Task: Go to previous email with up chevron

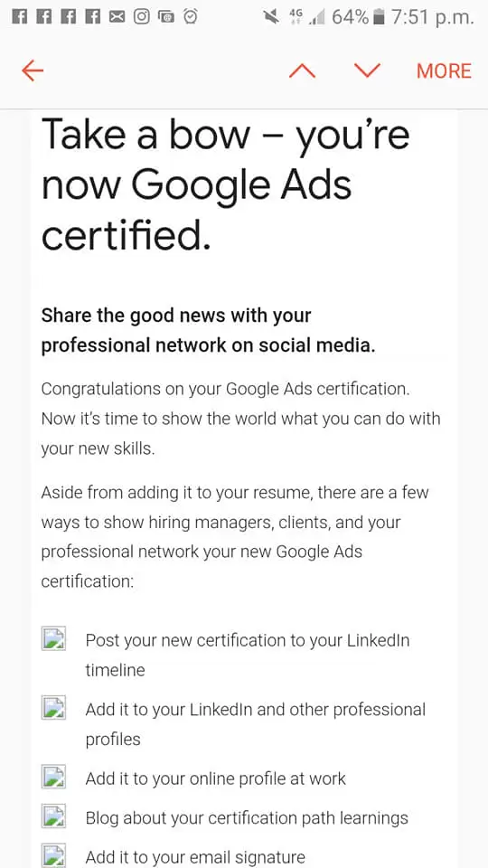Action: pyautogui.click(x=302, y=71)
